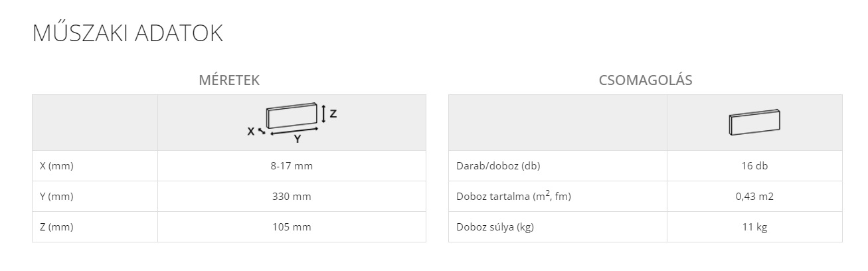Select the CSOMAGOLÁS table title
Image resolution: width=868 pixels, height=271 pixels.
pyautogui.click(x=646, y=80)
